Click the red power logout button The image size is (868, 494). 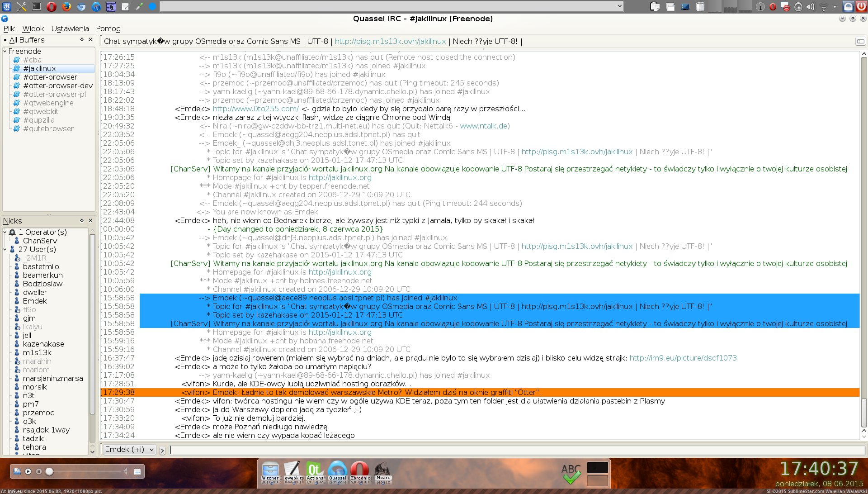coord(861,6)
